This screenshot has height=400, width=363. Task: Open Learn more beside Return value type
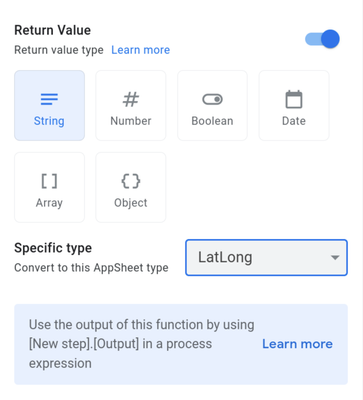[x=141, y=50]
